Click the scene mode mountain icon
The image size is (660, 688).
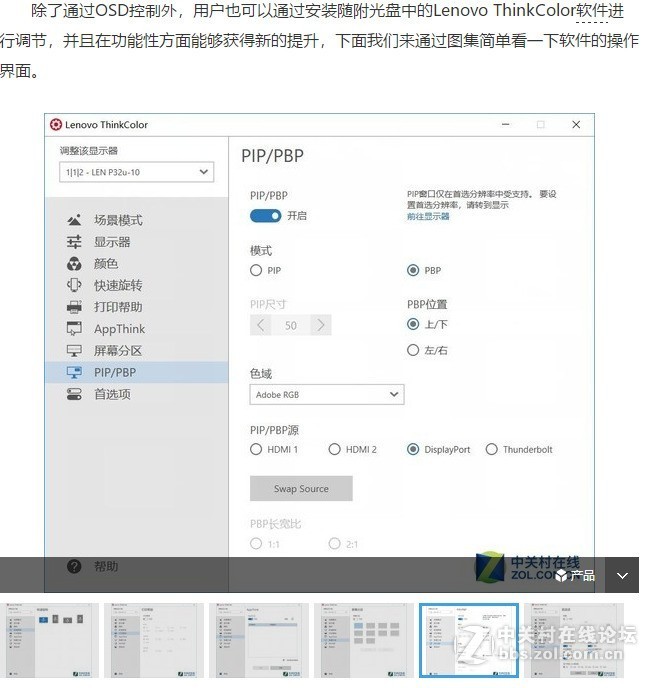pos(74,220)
